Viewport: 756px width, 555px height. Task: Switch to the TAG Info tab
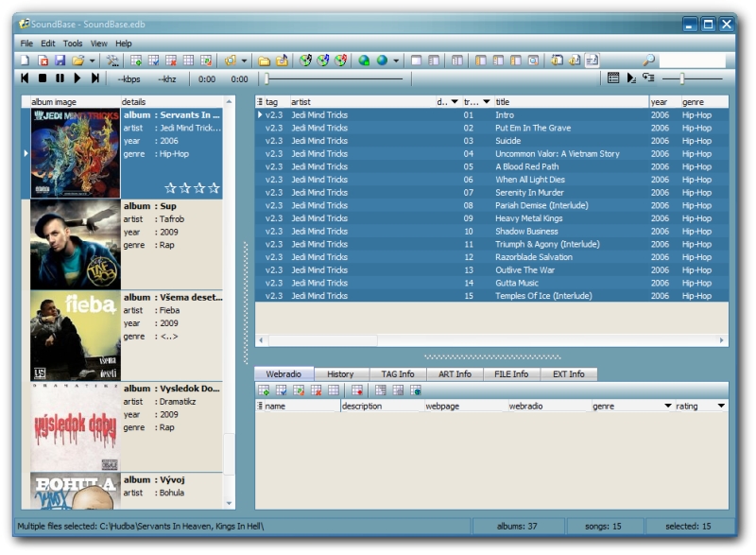(x=398, y=374)
